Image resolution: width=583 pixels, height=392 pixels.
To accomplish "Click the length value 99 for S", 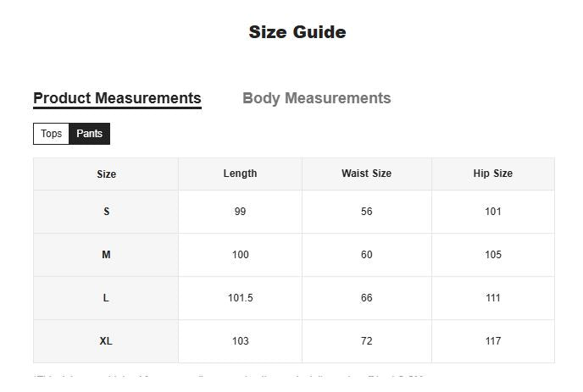I will coord(240,212).
